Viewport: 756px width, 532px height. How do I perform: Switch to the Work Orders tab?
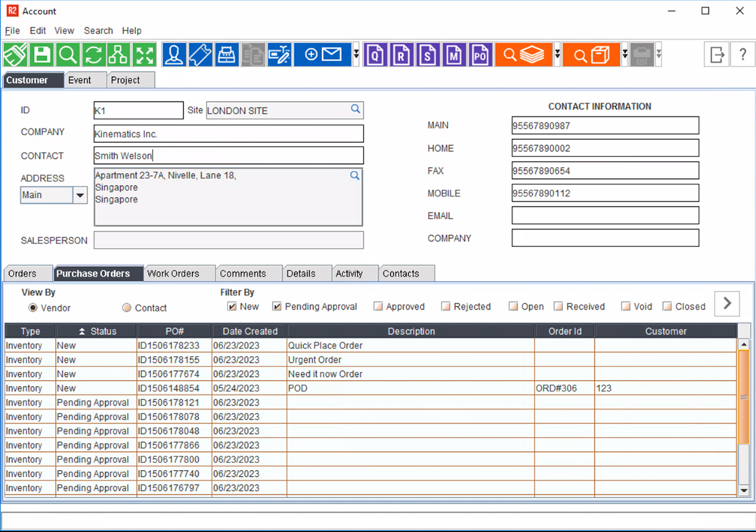tap(173, 274)
